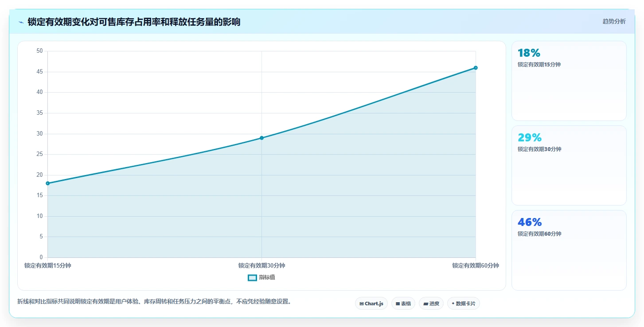
Task: Open the 29% stat card
Action: (569, 165)
